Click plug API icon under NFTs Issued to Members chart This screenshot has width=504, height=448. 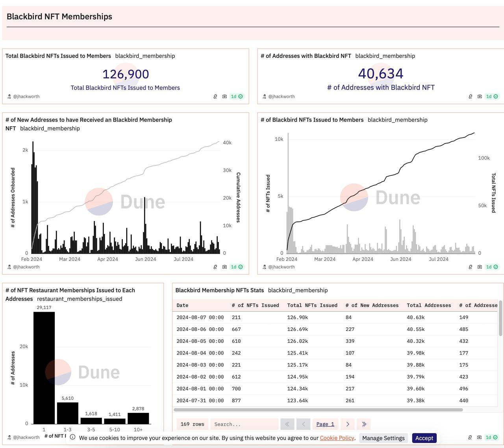[x=471, y=267]
